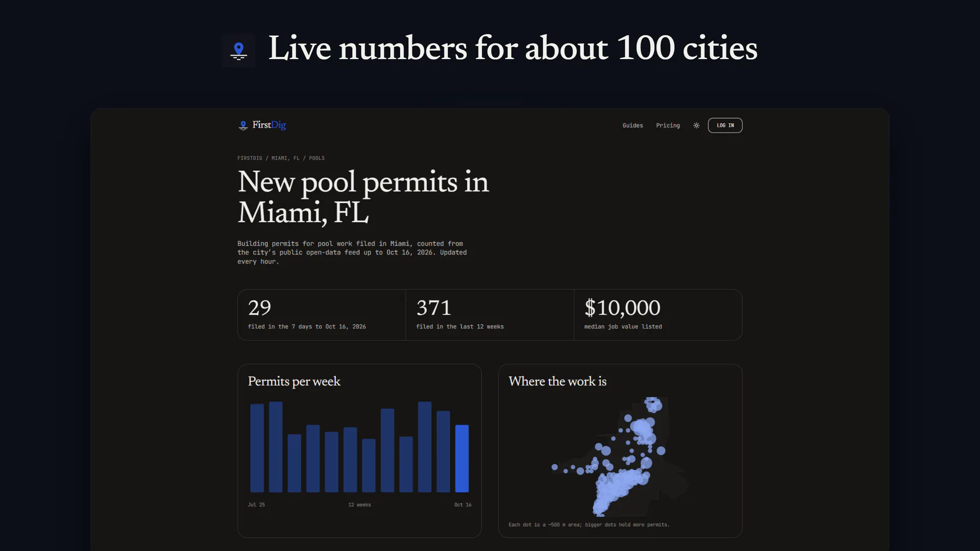Click the Permits per week heading

tap(294, 382)
